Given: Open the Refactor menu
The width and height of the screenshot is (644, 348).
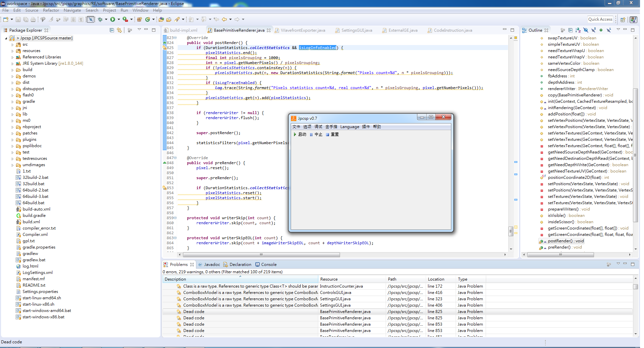Looking at the screenshot, I should tap(51, 10).
